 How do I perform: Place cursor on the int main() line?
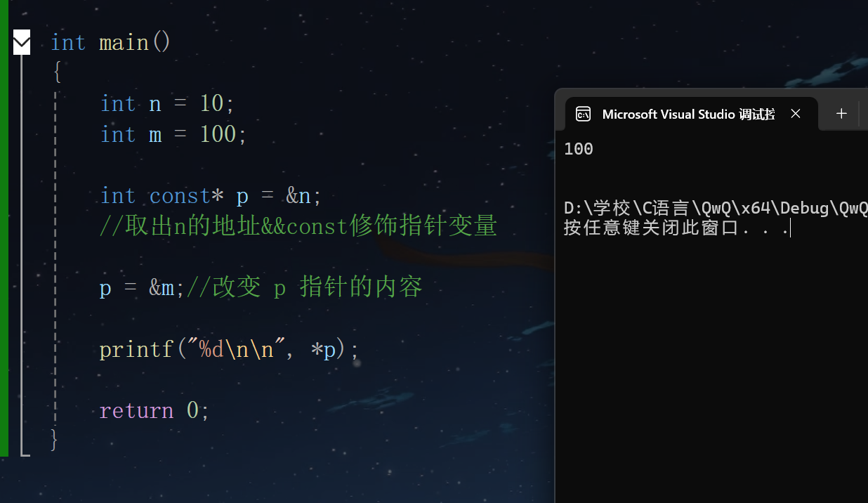[x=109, y=42]
